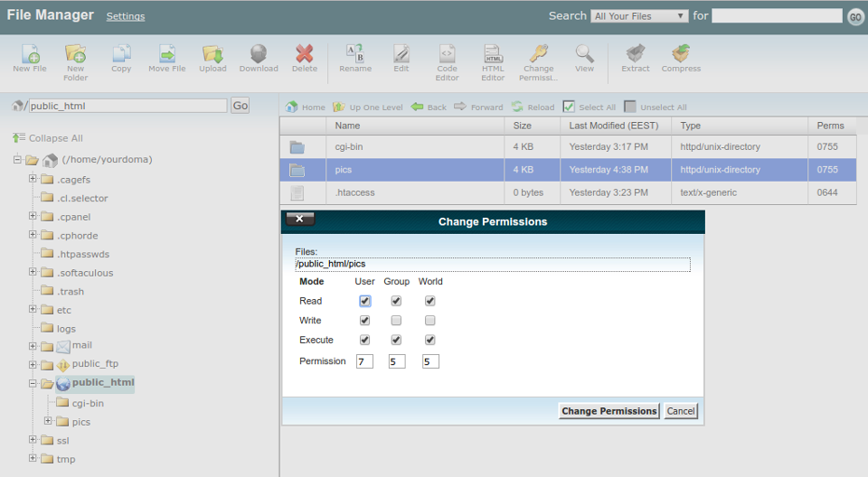Select the cgi-bin row in file list
868x477 pixels.
point(568,146)
